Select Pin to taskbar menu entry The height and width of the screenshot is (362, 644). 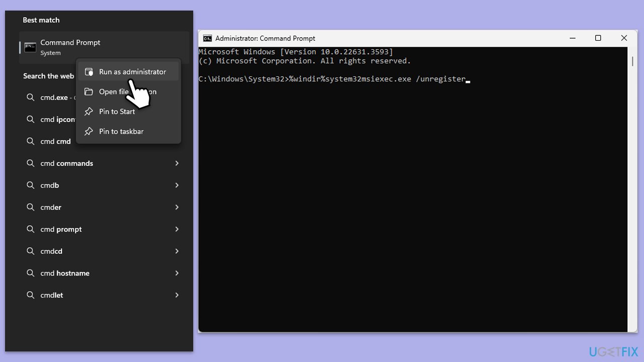128,131
